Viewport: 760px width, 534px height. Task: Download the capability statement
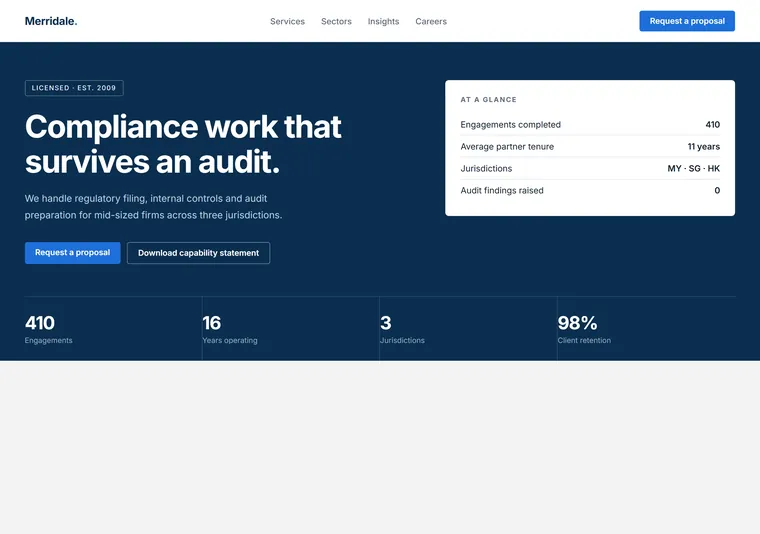click(198, 253)
